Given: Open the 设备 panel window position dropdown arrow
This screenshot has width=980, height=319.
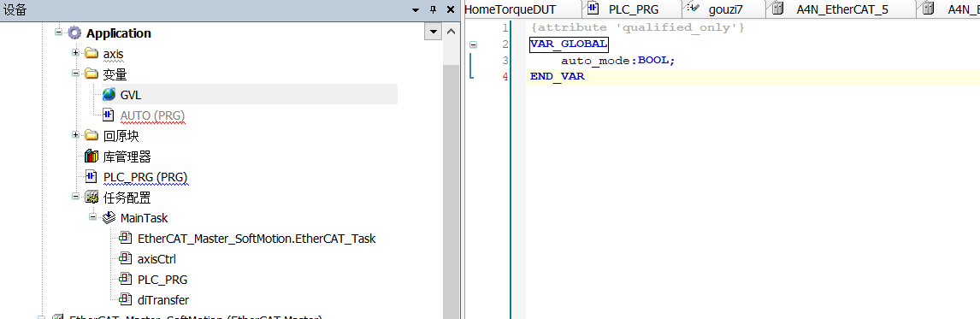Looking at the screenshot, I should 416,10.
